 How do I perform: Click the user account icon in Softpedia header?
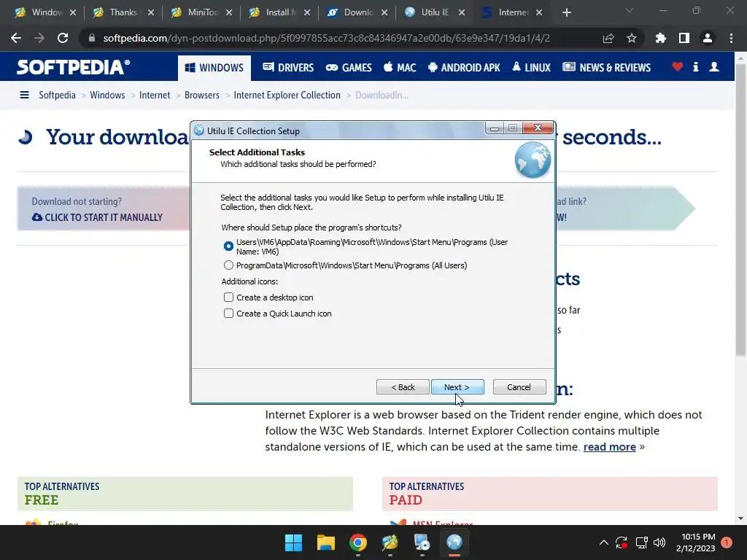point(714,66)
